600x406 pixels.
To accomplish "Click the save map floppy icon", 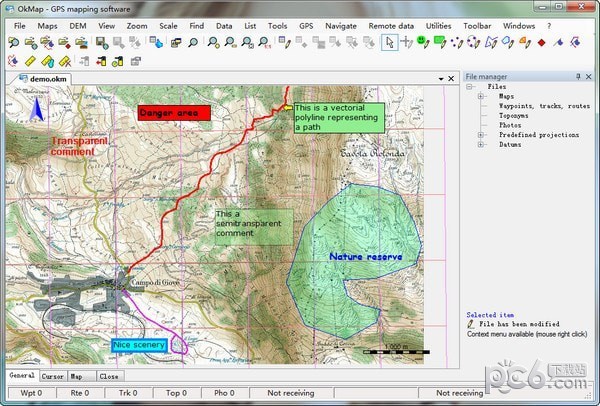I will click(102, 42).
